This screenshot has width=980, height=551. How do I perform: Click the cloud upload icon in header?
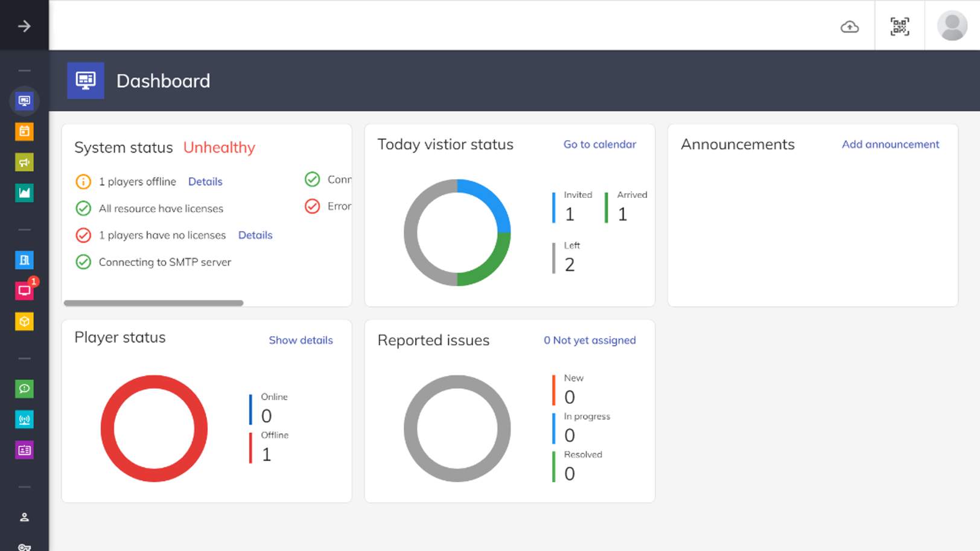click(850, 27)
